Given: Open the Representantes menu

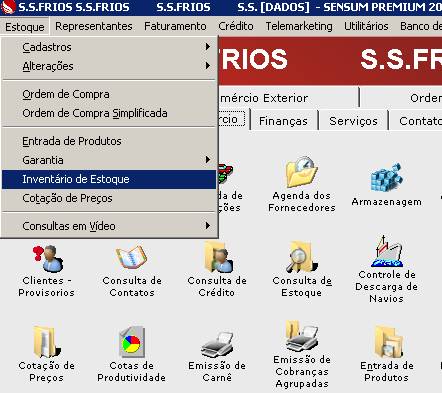Looking at the screenshot, I should coord(94,26).
